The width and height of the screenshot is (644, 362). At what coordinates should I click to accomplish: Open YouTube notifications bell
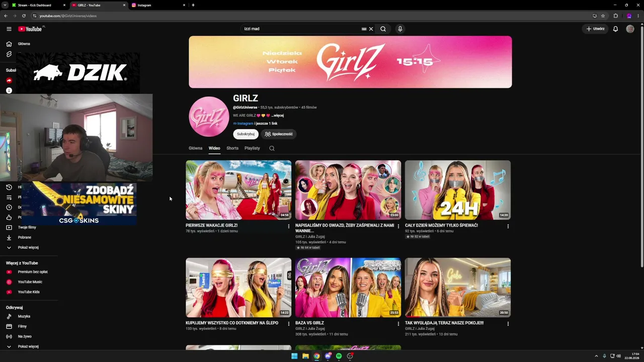(x=615, y=29)
